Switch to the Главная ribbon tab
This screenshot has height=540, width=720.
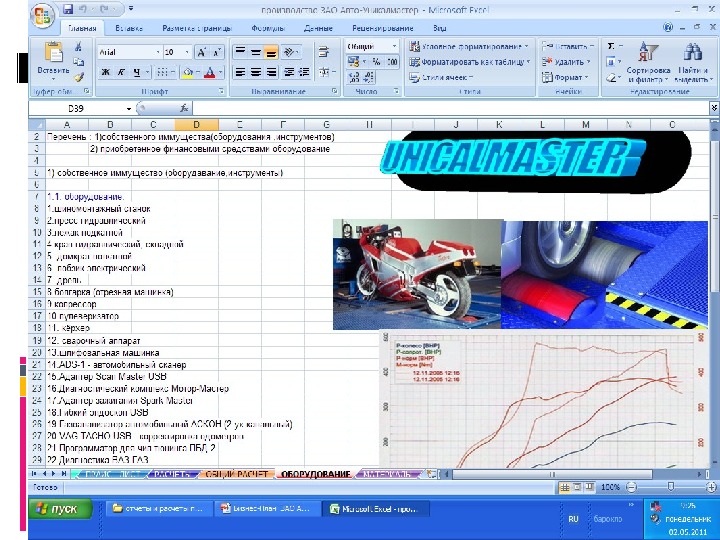point(82,28)
